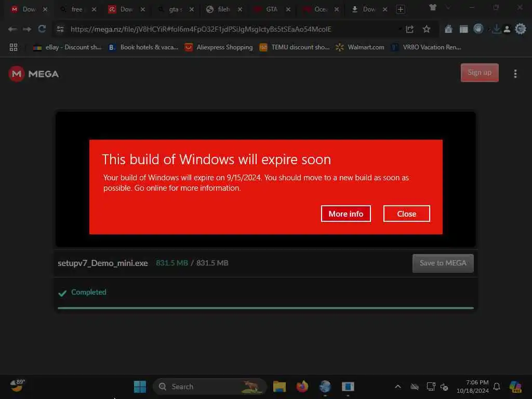Viewport: 532px width, 399px height.
Task: Open Windows Start menu
Action: tap(140, 387)
